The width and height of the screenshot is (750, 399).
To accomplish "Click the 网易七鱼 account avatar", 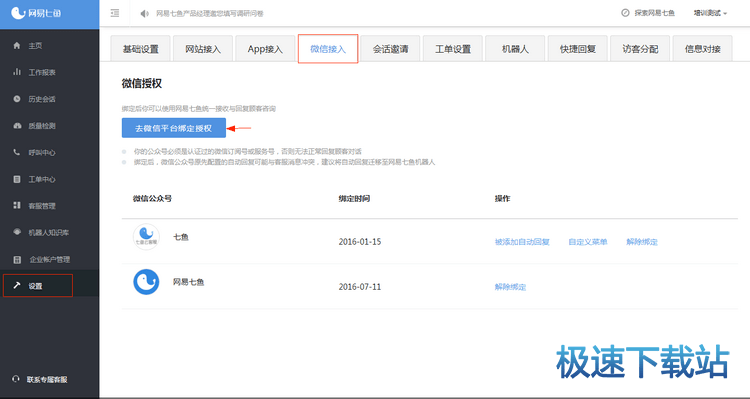I will [x=146, y=282].
